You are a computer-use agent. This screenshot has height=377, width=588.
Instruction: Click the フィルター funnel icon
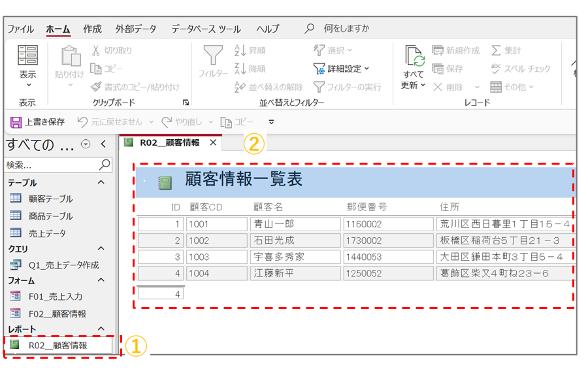pyautogui.click(x=212, y=56)
